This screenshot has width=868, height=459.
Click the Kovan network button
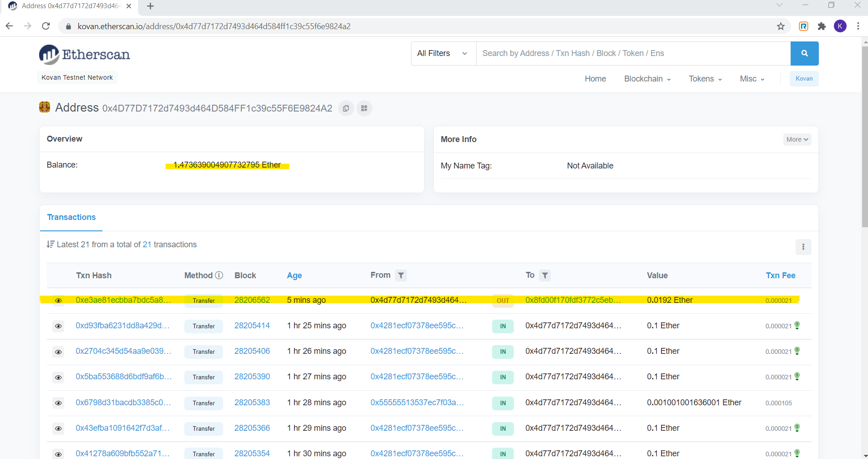[x=804, y=78]
